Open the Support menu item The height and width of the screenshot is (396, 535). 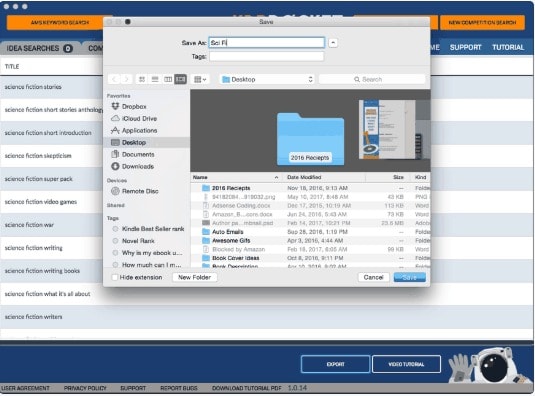[x=465, y=47]
